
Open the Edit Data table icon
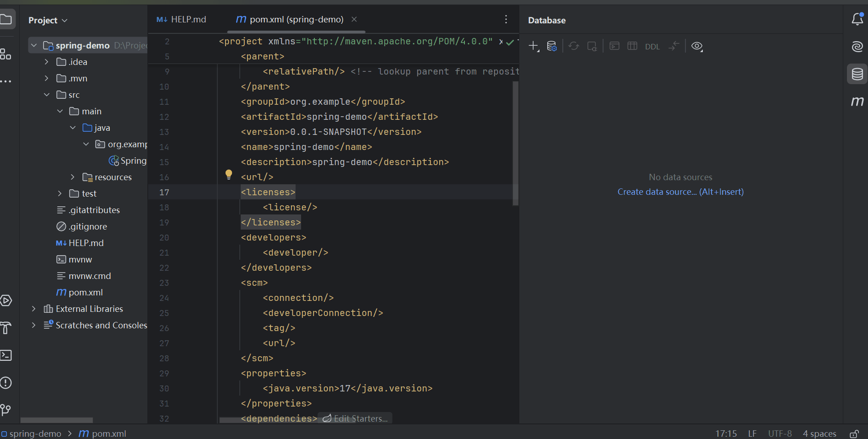coord(632,46)
